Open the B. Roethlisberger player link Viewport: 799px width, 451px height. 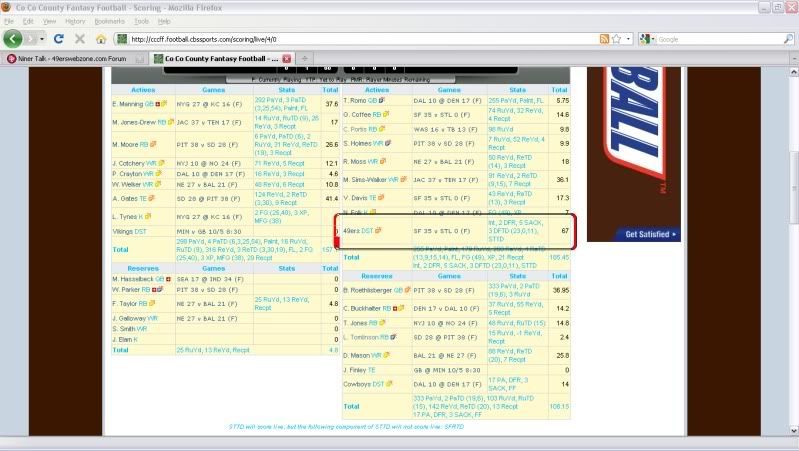[x=367, y=290]
